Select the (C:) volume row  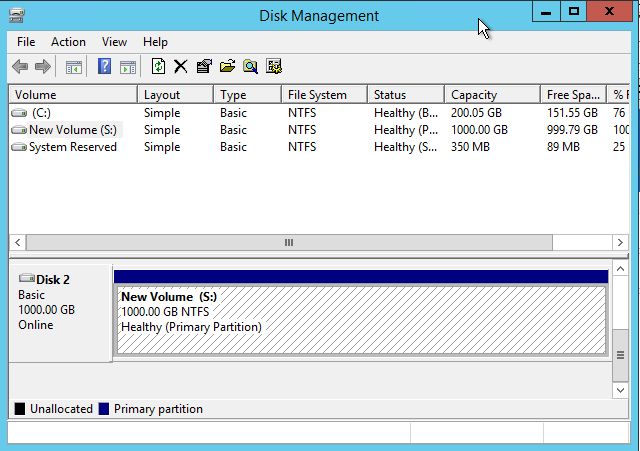(40, 113)
